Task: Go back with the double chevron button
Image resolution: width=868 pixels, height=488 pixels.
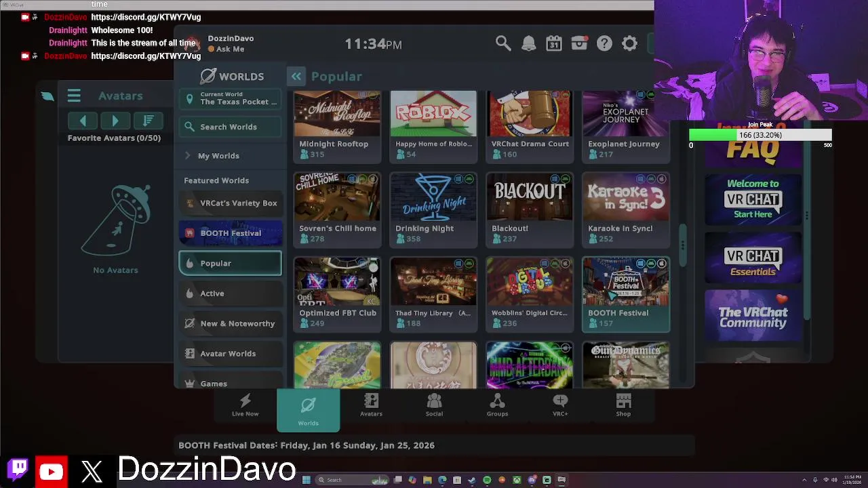Action: click(x=296, y=77)
